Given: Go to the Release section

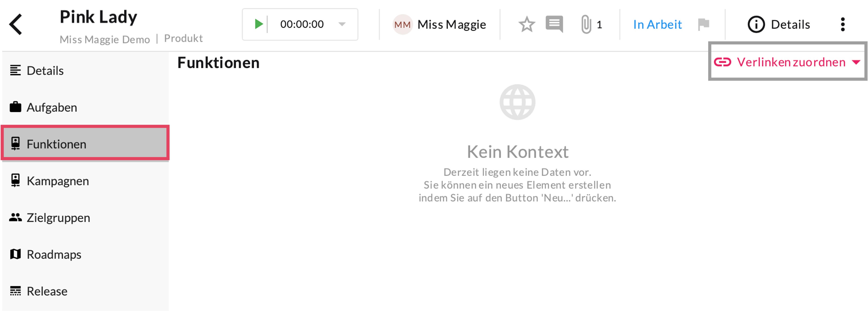Looking at the screenshot, I should coord(47,291).
